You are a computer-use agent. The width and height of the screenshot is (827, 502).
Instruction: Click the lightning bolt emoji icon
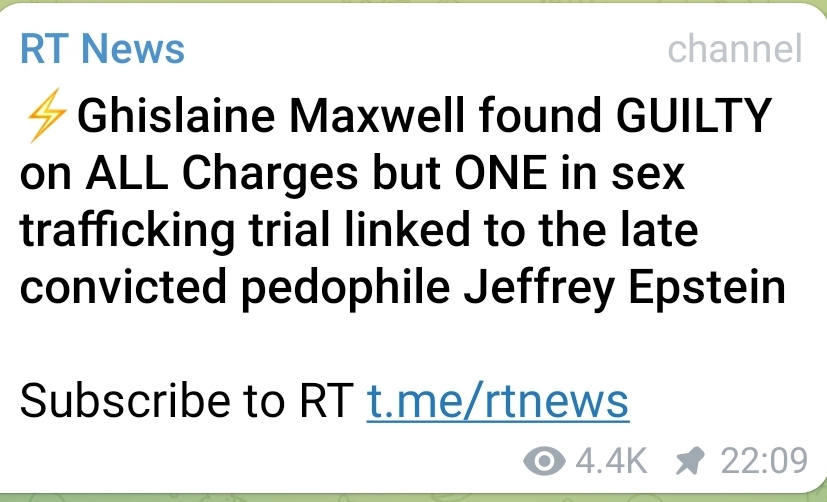pos(44,119)
